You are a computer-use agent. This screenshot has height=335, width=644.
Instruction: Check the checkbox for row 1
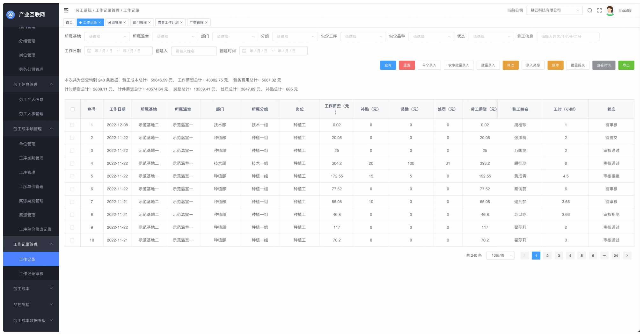pos(72,125)
